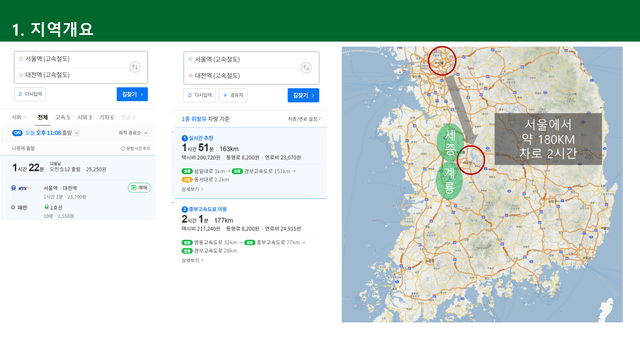Click green traffic chip before 경부고속도로 28km
The image size is (640, 360).
pos(187,251)
